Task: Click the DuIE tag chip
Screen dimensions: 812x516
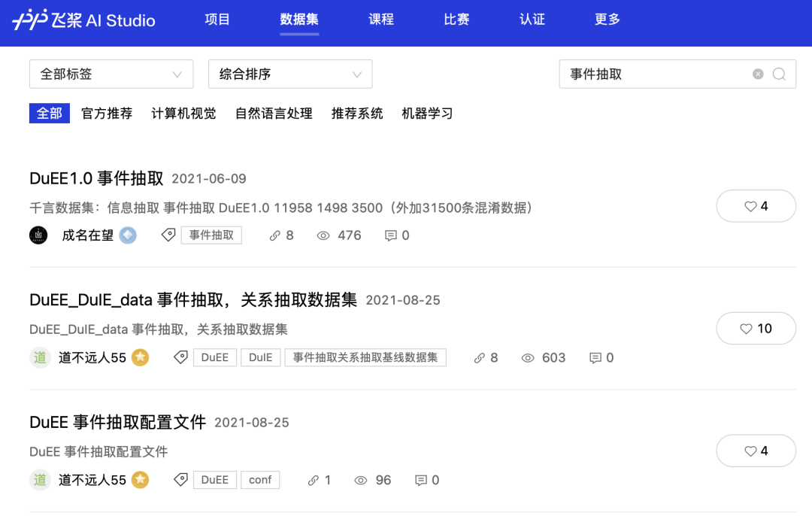Action: (260, 357)
